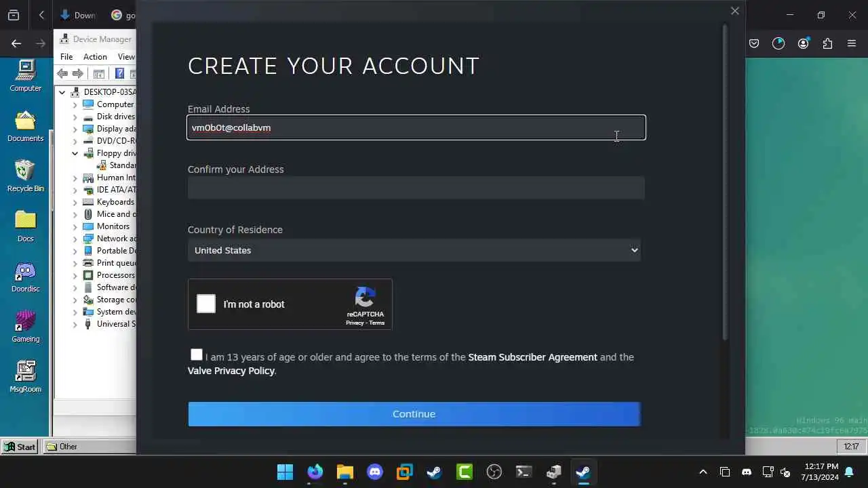Open the notification bell in system tray

click(849, 472)
